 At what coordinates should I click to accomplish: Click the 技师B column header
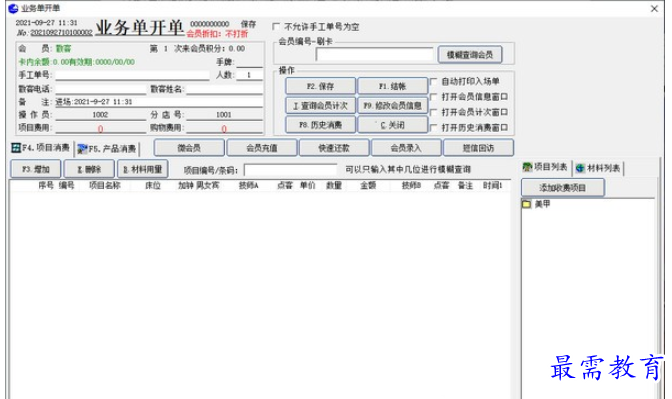point(411,186)
